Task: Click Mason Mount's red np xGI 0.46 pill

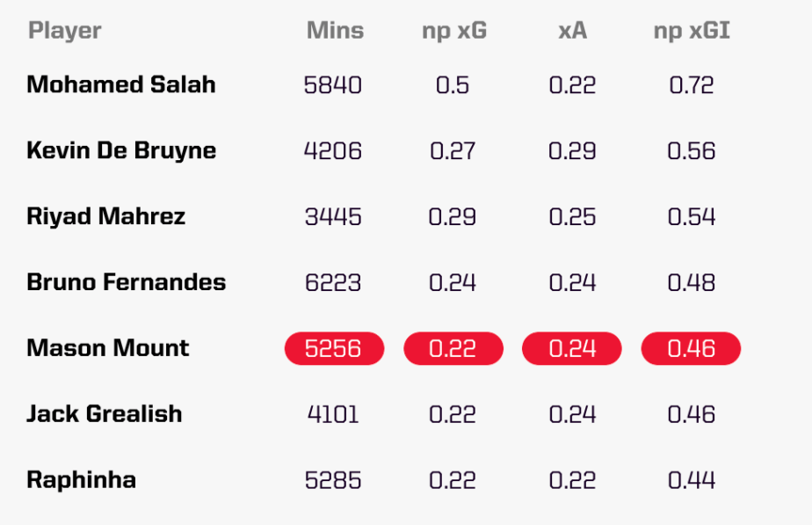Action: (692, 348)
